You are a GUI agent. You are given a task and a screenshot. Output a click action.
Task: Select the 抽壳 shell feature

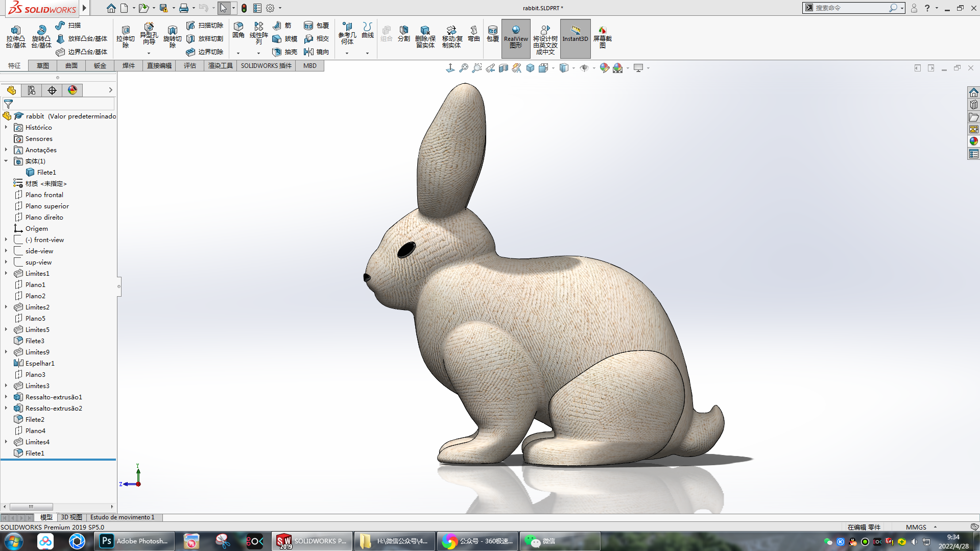pos(285,52)
